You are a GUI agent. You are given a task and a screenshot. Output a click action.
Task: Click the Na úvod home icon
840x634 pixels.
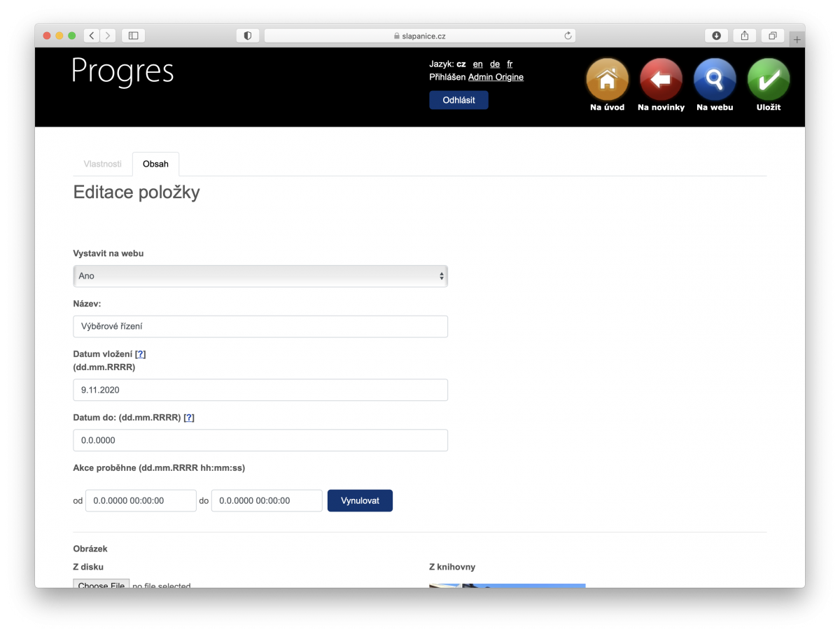pyautogui.click(x=607, y=80)
